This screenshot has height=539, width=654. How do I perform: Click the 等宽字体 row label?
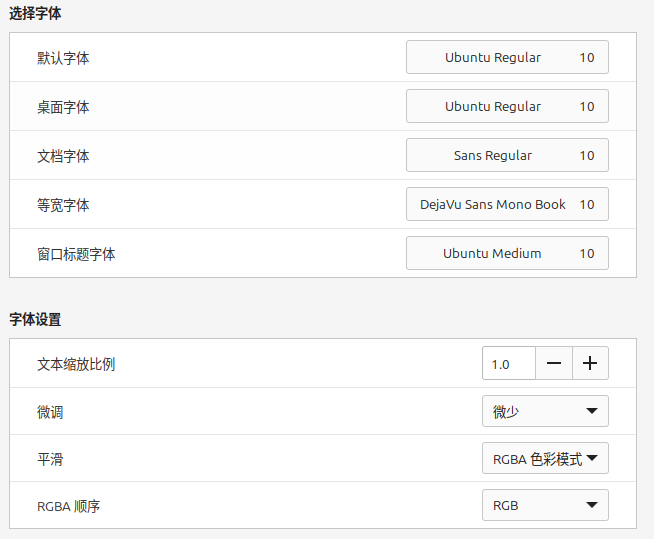pyautogui.click(x=63, y=205)
